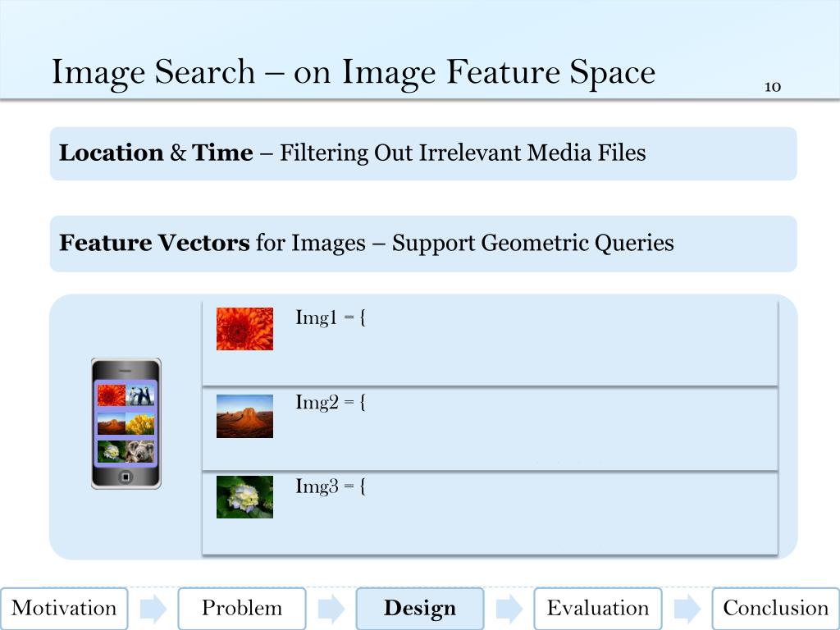The height and width of the screenshot is (630, 840).
Task: Select the Problem navigation box
Action: pyautogui.click(x=242, y=609)
